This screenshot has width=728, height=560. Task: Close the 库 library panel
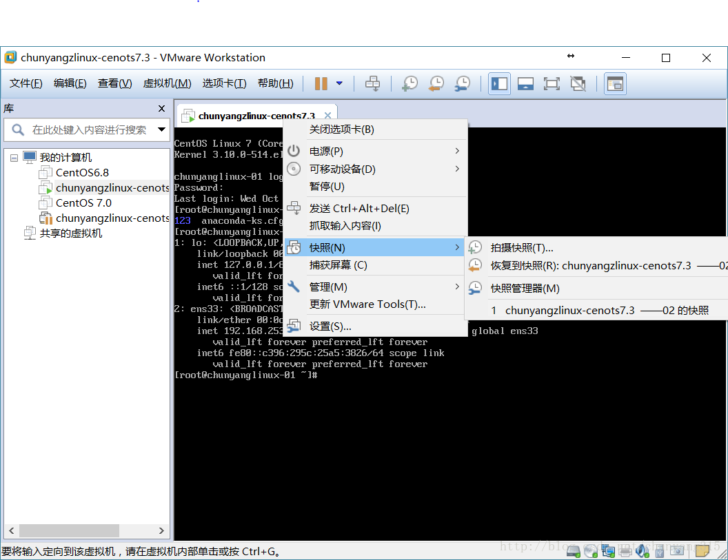(x=161, y=109)
